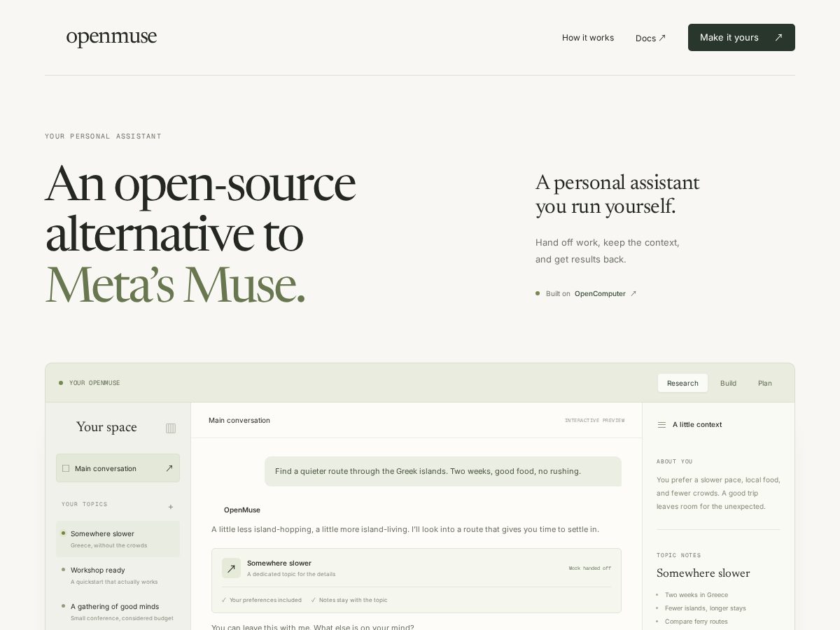Click the YOUR TOPICS section label
The image size is (840, 630).
(85, 504)
